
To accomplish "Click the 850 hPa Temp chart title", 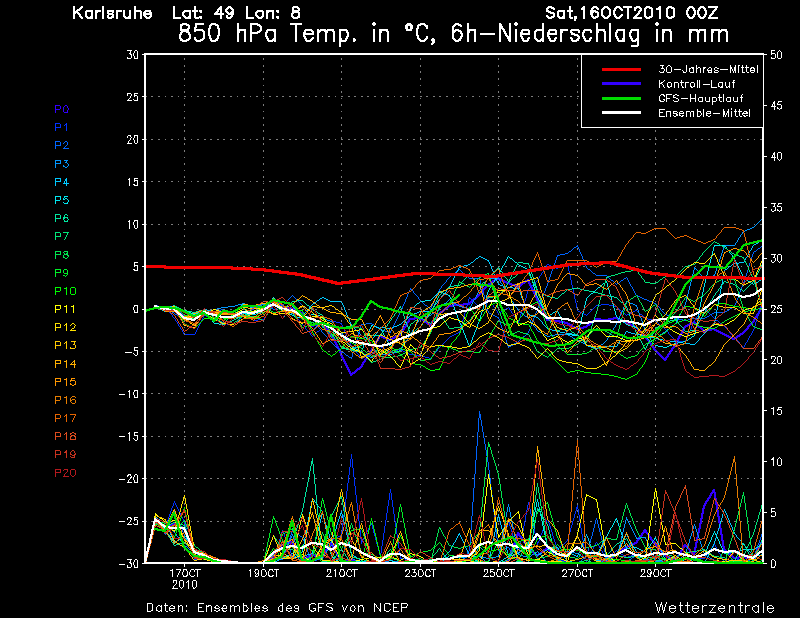I will [453, 34].
